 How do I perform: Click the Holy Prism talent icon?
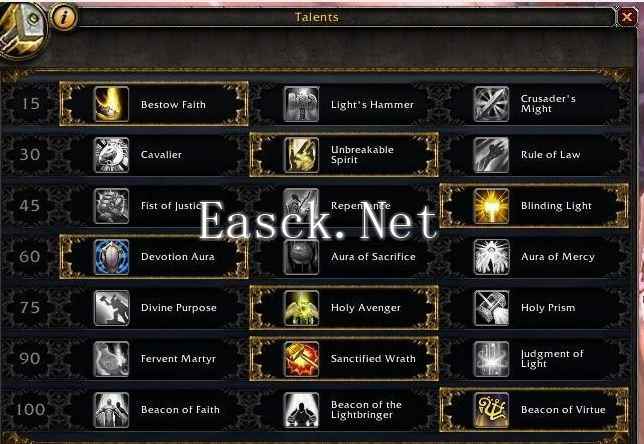point(491,308)
